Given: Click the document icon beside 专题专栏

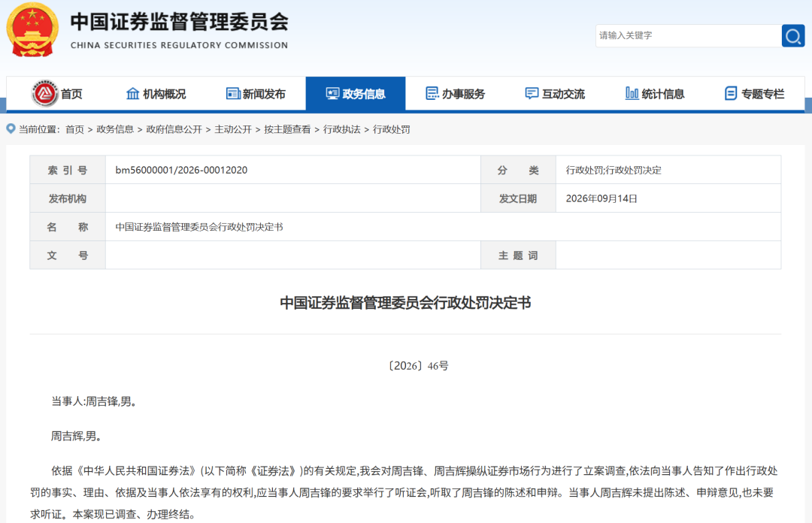Looking at the screenshot, I should [x=731, y=94].
